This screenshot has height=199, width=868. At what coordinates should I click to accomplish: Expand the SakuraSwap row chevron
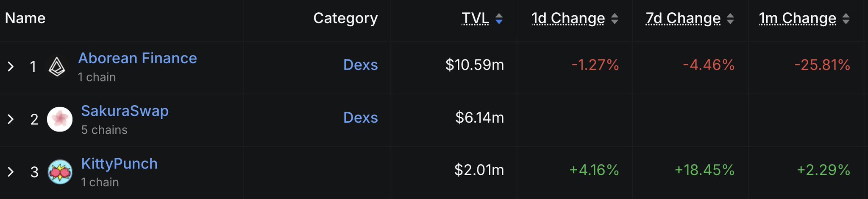tap(11, 119)
